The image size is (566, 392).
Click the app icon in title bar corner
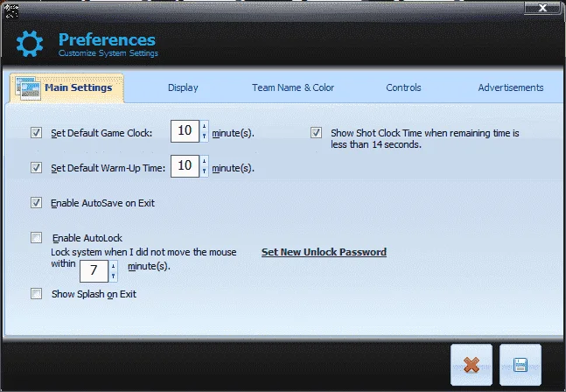pos(11,11)
